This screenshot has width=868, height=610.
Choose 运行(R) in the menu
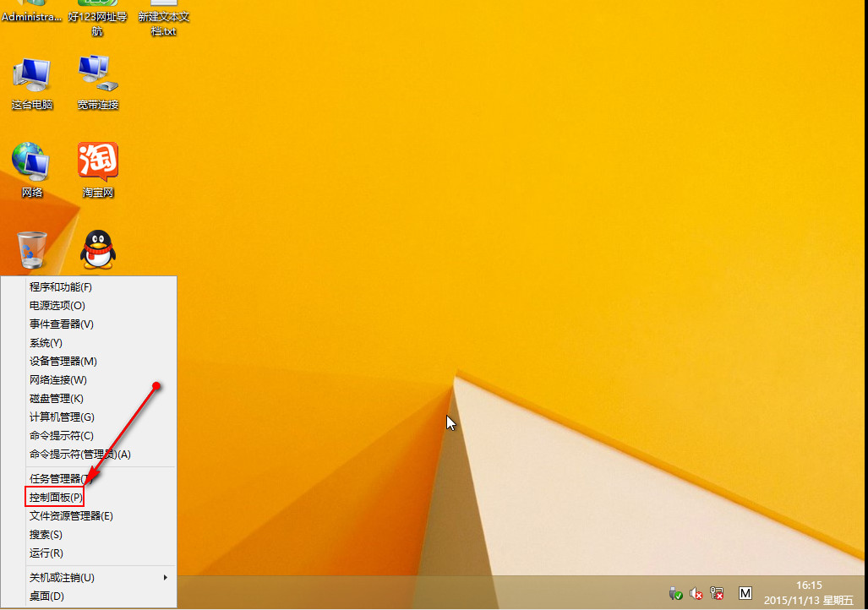[46, 553]
